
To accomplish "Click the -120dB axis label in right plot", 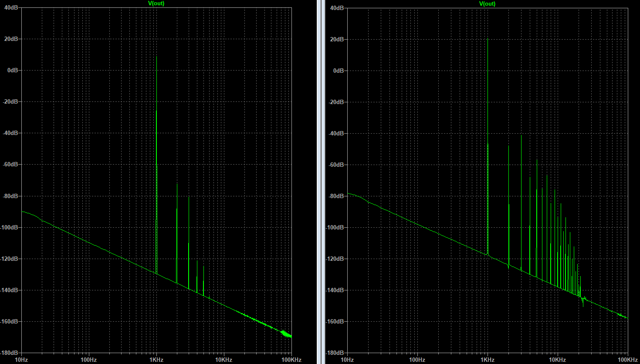I will (335, 259).
